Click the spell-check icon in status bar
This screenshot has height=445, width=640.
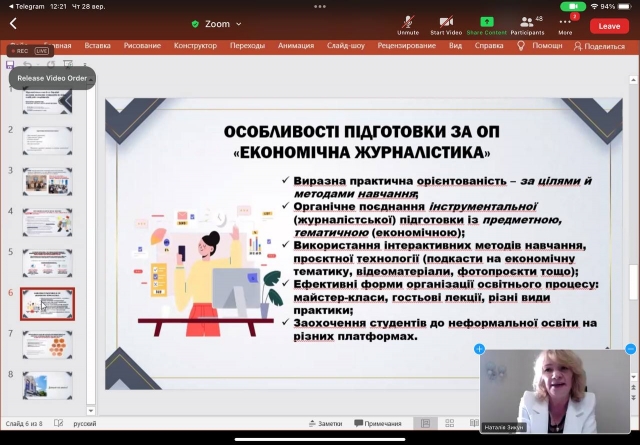click(x=58, y=423)
